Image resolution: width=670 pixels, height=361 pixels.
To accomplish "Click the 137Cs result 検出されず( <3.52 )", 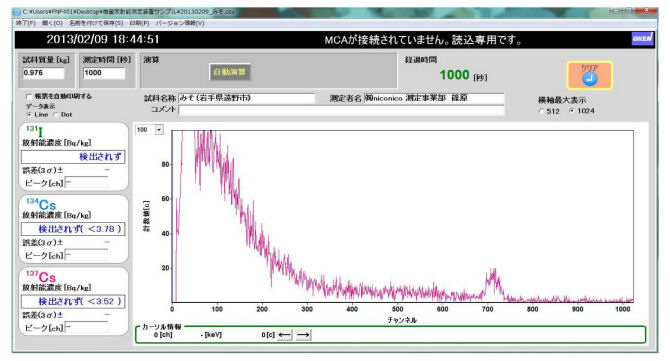I will click(73, 301).
